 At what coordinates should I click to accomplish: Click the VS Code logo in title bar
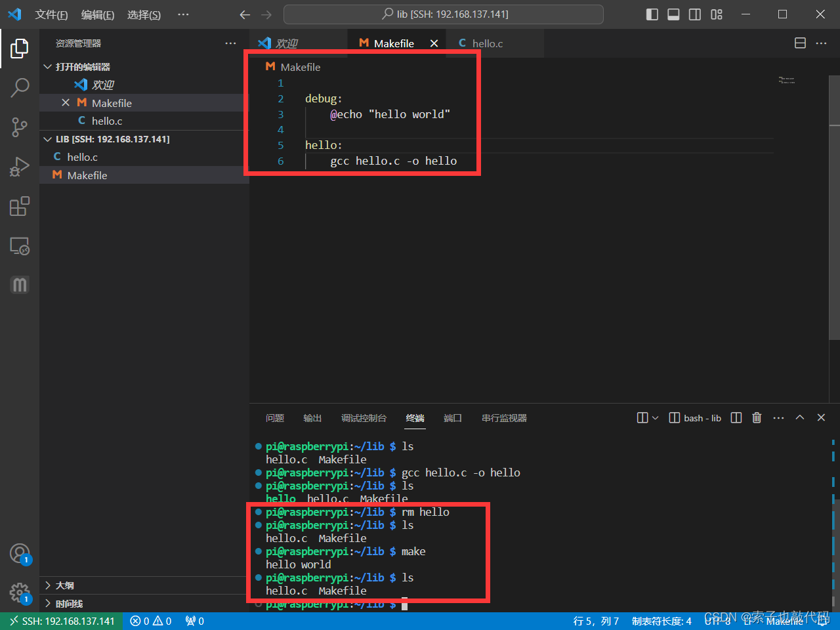pyautogui.click(x=14, y=14)
